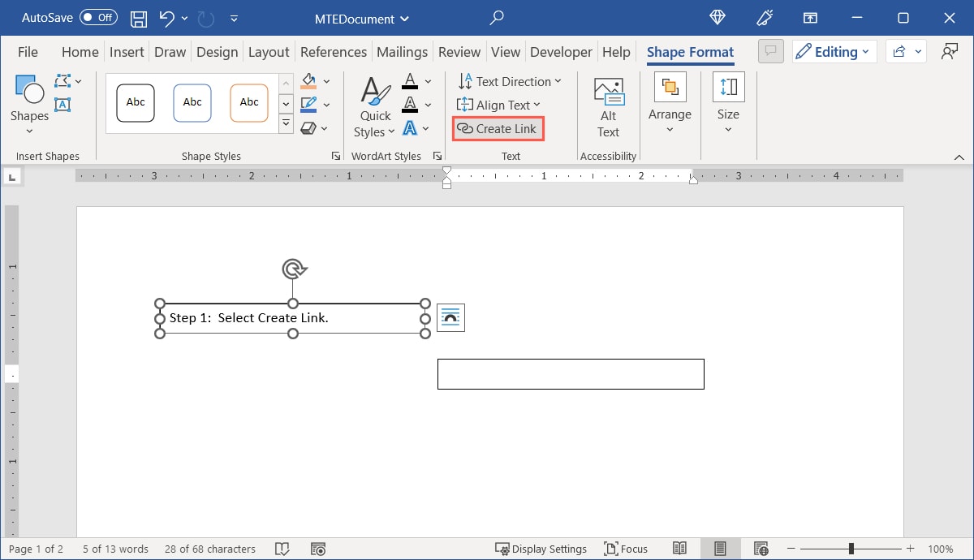Apply the Shape Effects icon

pyautogui.click(x=308, y=127)
